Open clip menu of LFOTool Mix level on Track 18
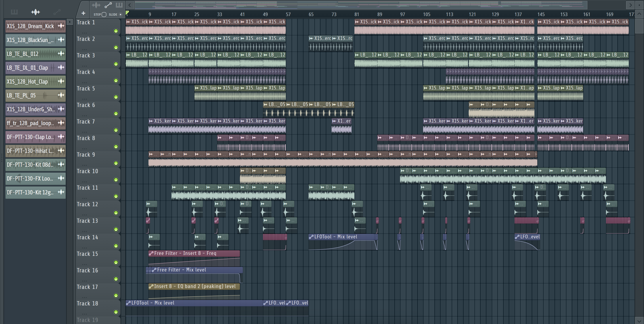Viewport: 644px width, 324px height. [x=128, y=303]
